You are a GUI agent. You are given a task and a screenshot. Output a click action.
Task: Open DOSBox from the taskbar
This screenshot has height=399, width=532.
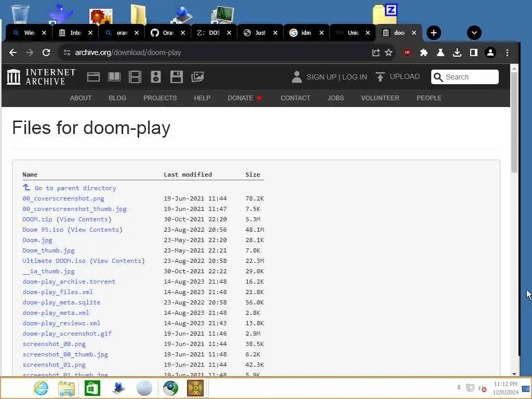click(195, 388)
